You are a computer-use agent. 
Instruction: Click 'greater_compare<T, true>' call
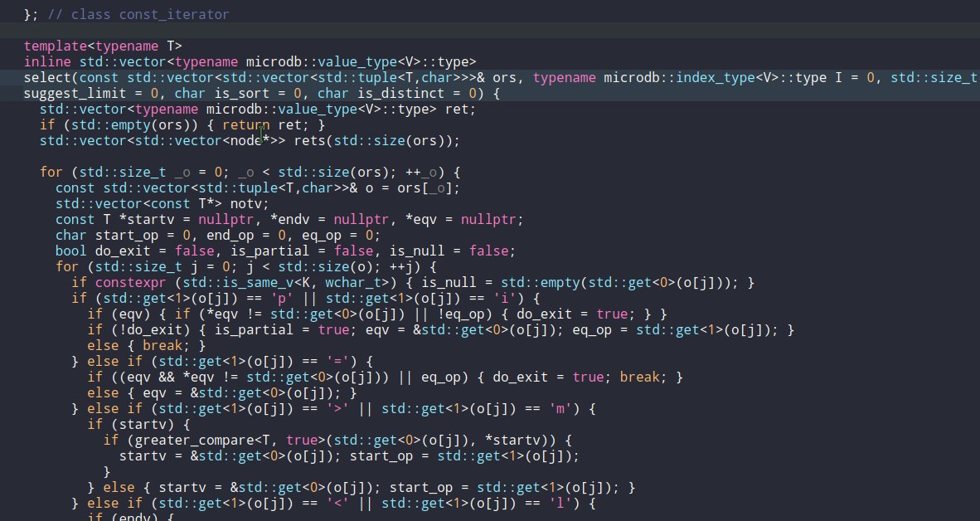tap(230, 440)
